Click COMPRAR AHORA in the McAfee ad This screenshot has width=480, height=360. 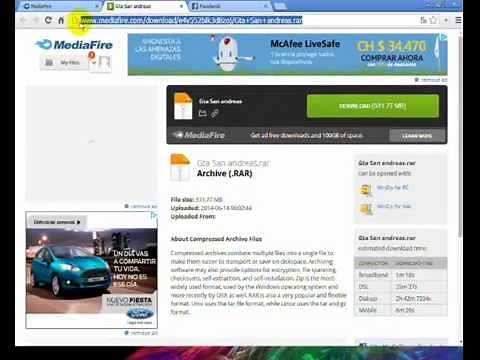[392, 58]
